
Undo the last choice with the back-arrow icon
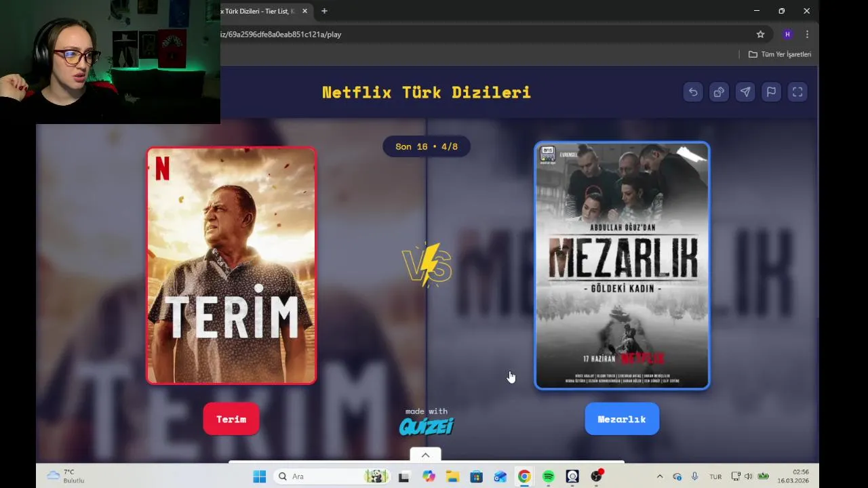tap(693, 92)
